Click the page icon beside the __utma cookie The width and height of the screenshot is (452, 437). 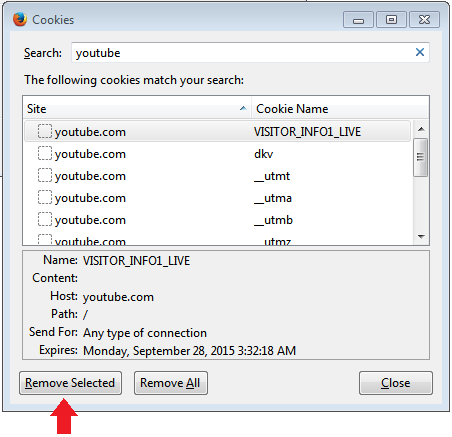click(45, 197)
